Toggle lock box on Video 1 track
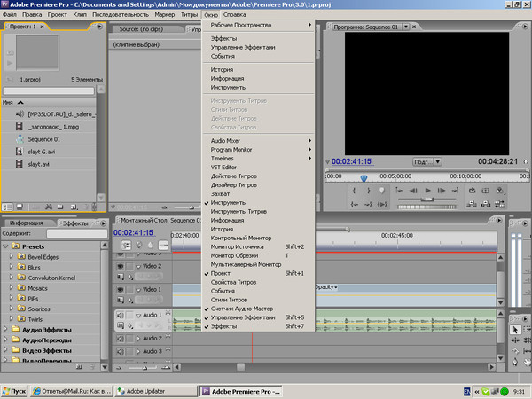Screen dimensions: 532x399 point(129,290)
